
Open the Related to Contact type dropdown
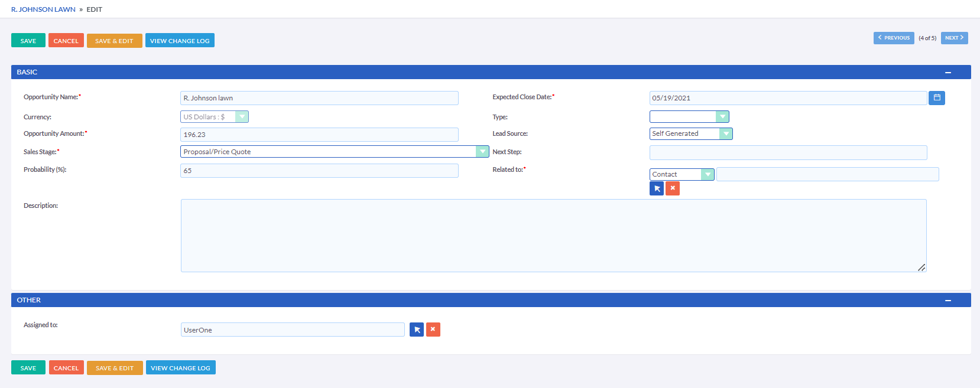pyautogui.click(x=682, y=174)
